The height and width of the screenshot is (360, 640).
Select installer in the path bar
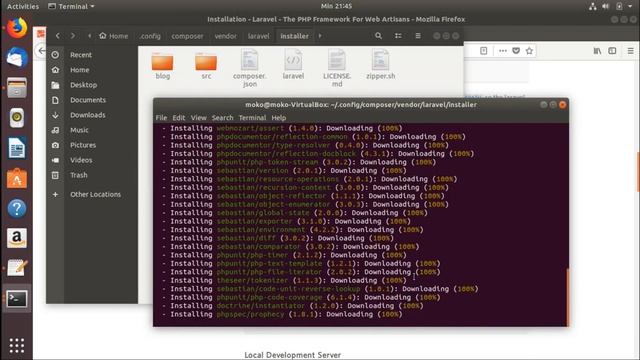coord(294,36)
